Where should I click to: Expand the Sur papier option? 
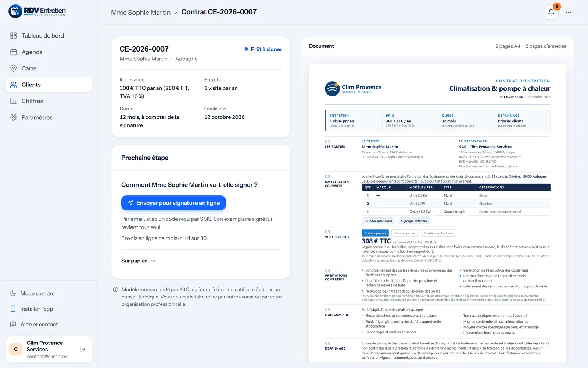(x=138, y=261)
